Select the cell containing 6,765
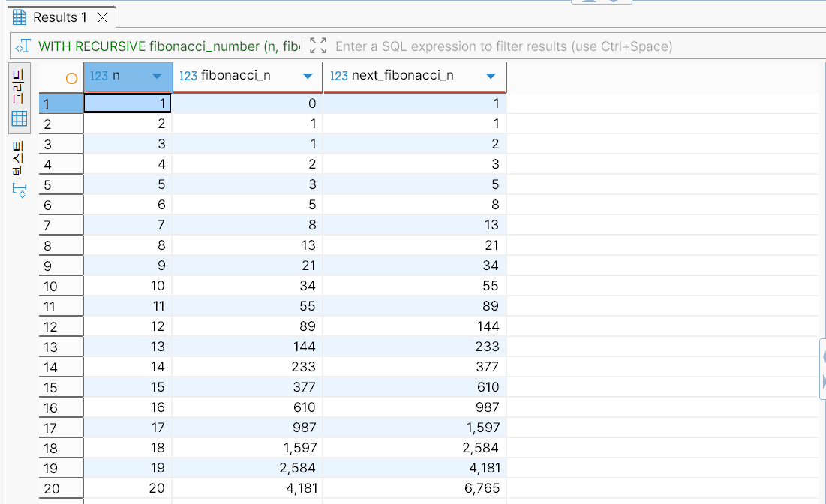Screen dimensions: 826x504 tap(414, 488)
